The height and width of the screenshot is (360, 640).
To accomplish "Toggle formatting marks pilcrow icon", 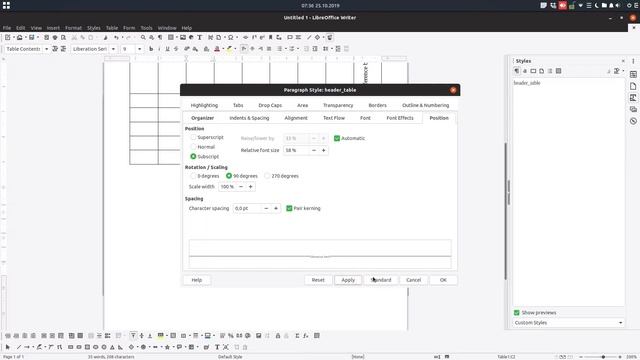I will [160, 38].
